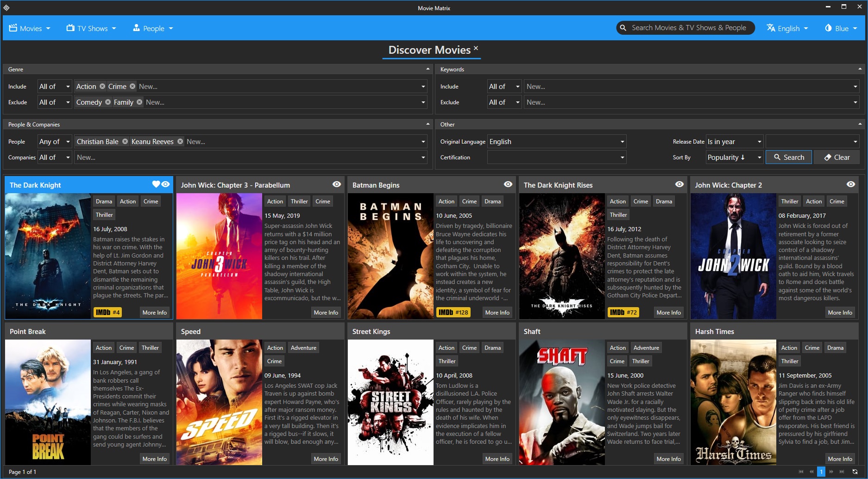
Task: Open the People menu
Action: [x=153, y=28]
